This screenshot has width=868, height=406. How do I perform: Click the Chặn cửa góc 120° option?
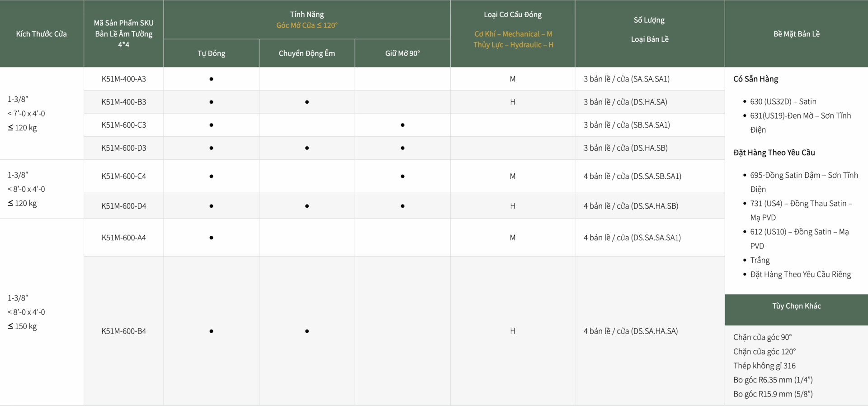point(764,352)
